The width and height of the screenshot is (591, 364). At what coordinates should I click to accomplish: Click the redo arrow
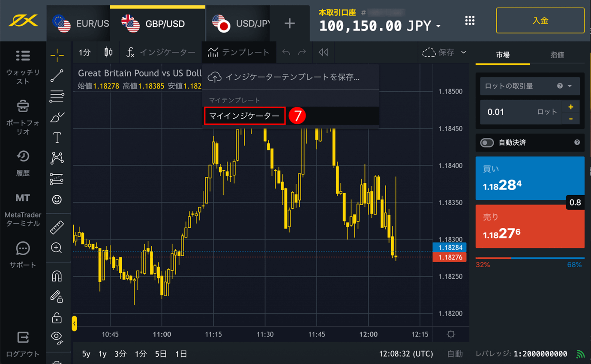coord(302,52)
